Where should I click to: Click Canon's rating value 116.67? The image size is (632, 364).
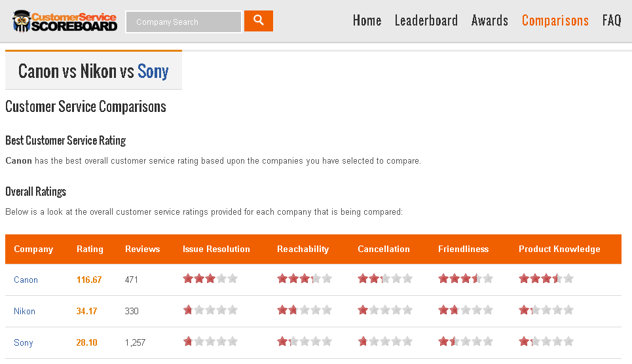click(x=89, y=280)
